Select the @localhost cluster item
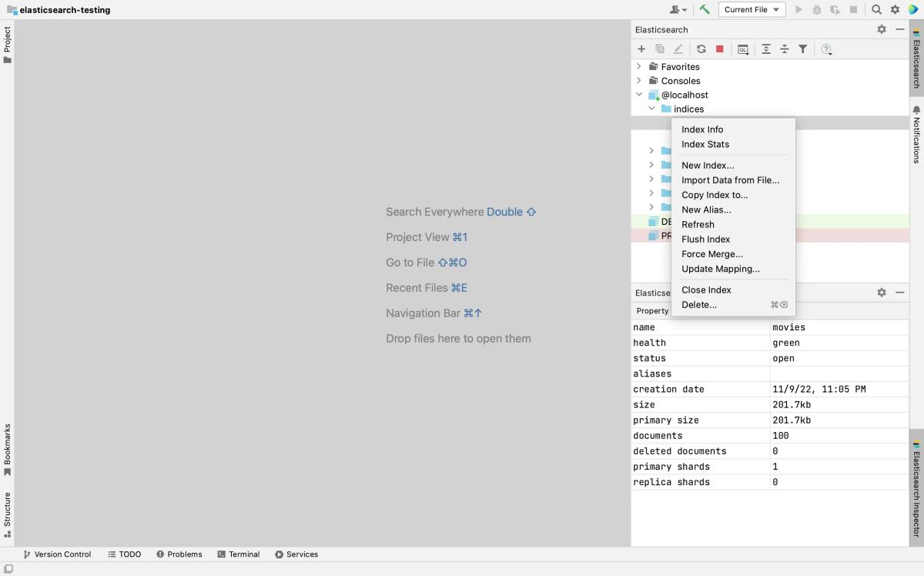924x576 pixels. pyautogui.click(x=685, y=95)
